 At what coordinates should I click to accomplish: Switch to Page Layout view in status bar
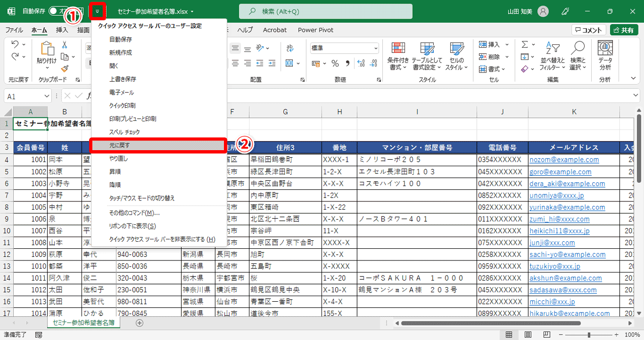[x=527, y=334]
